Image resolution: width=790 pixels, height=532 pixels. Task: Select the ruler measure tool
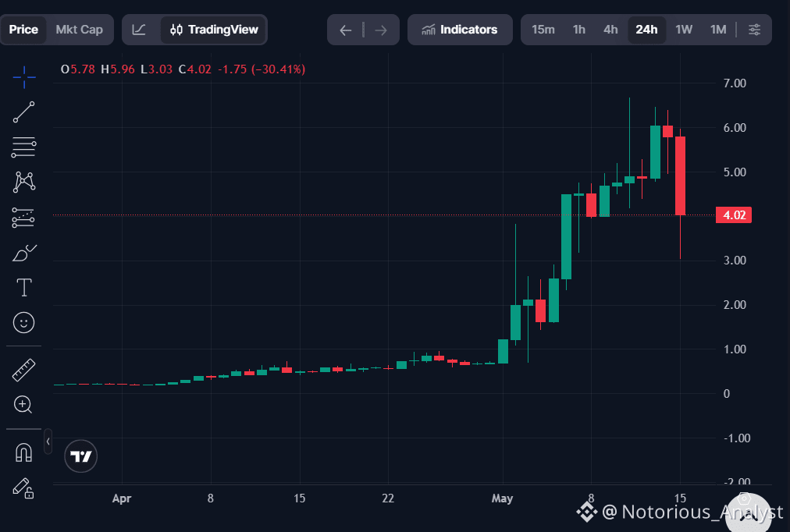tap(23, 370)
